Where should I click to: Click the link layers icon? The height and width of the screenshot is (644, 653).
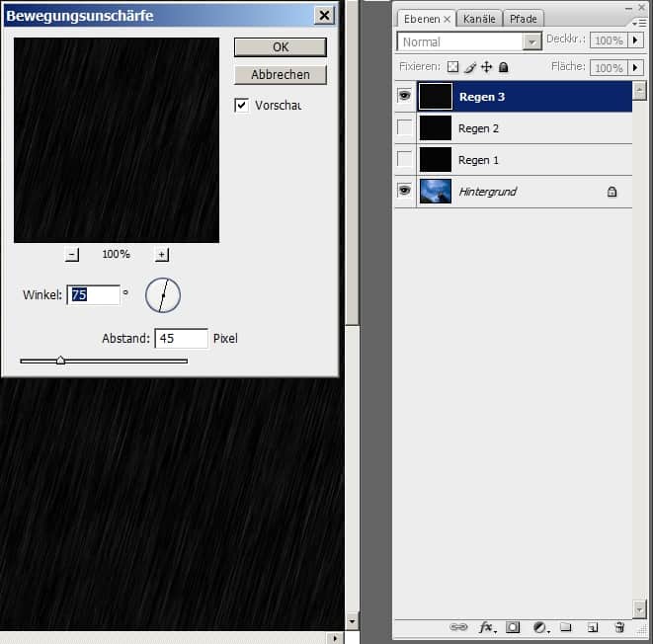click(x=458, y=627)
